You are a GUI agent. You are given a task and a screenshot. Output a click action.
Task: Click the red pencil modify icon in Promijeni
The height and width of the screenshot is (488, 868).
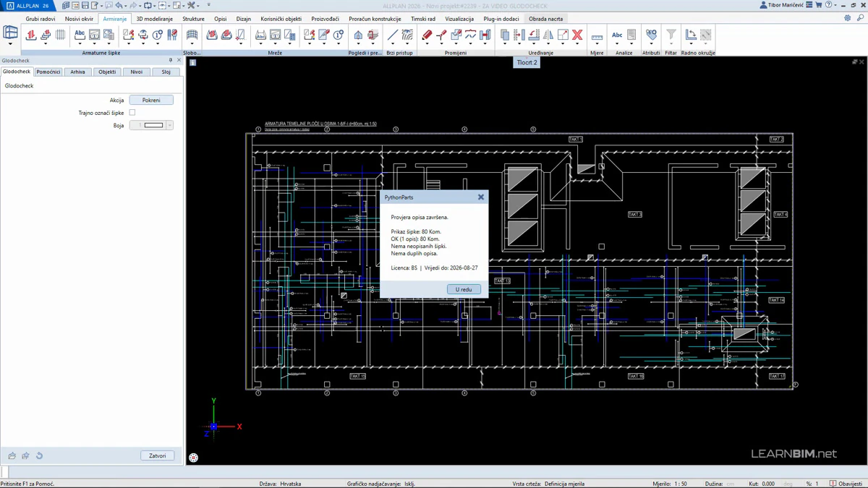pyautogui.click(x=427, y=34)
